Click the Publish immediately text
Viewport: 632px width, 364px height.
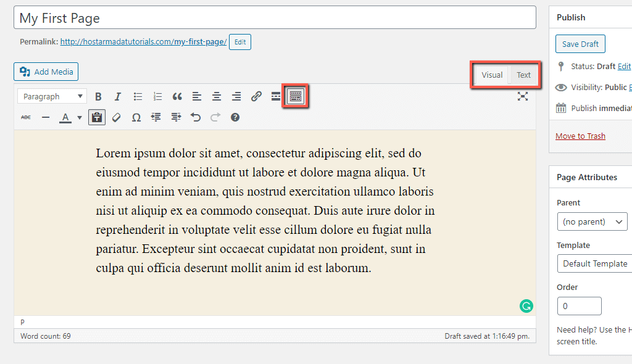tap(601, 109)
